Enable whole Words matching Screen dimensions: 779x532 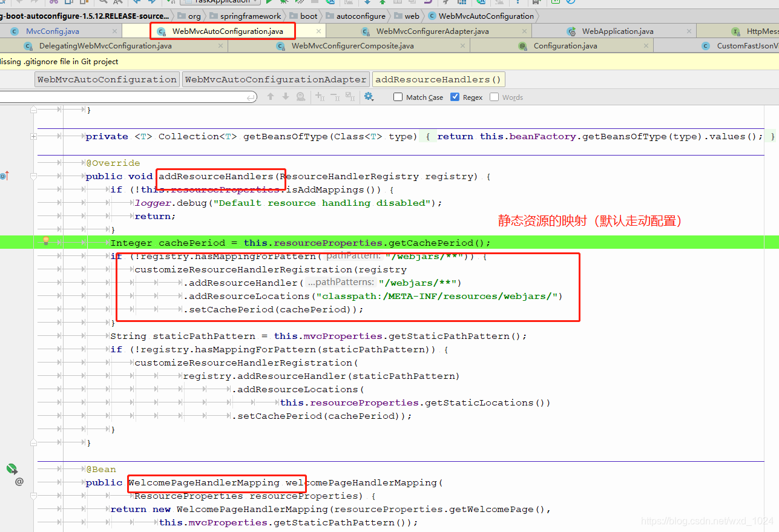pyautogui.click(x=493, y=97)
